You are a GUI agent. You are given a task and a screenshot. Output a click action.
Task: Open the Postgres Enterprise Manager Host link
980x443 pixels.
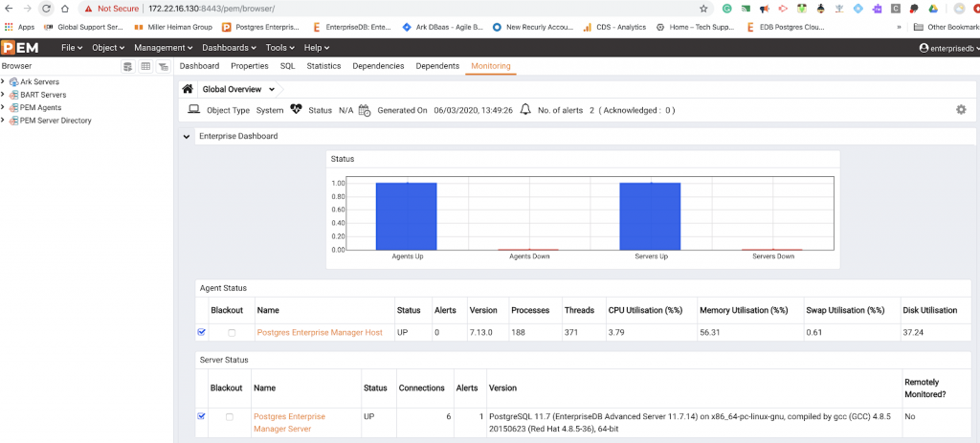tap(320, 333)
